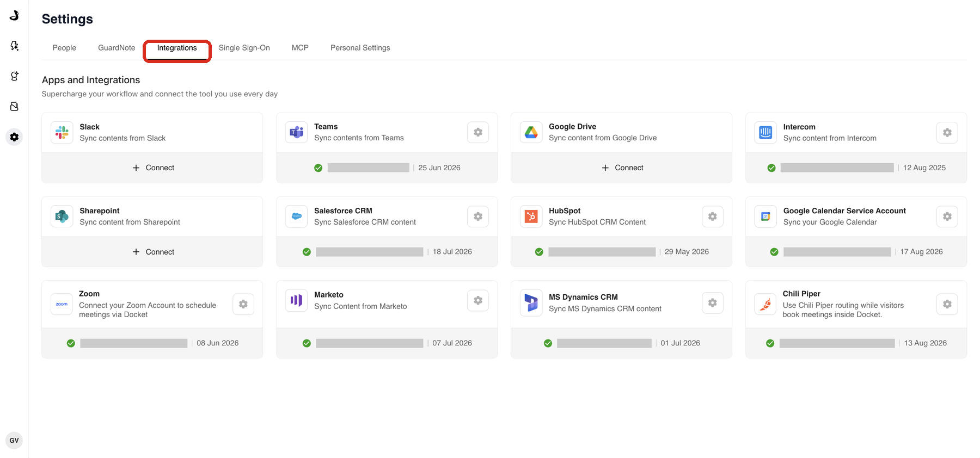Click the 01 Jul 2026 MS Dynamics date

coord(681,343)
